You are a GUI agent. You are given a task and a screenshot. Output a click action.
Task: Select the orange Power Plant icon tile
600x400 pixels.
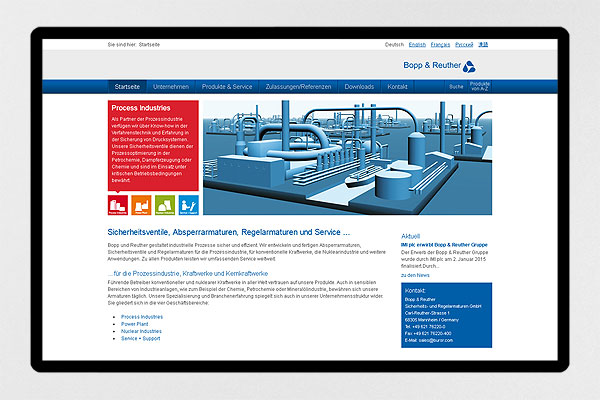coord(140,206)
